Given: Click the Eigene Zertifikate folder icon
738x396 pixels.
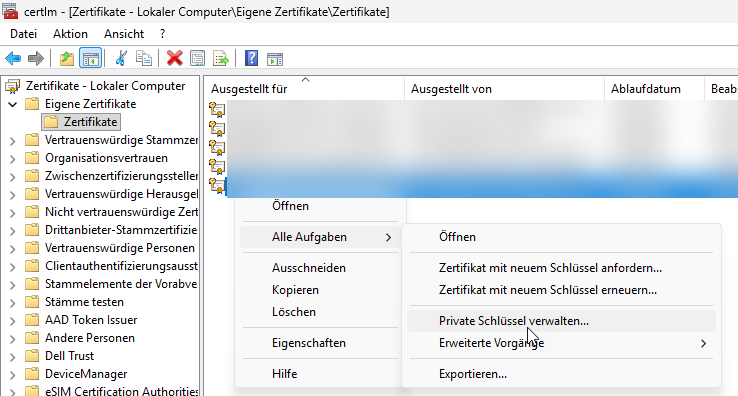Looking at the screenshot, I should point(32,104).
